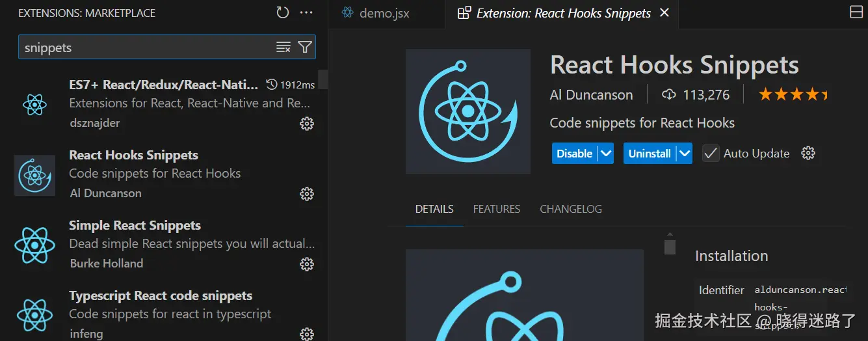Expand the Disable button dropdown arrow
This screenshot has width=868, height=341.
pos(606,154)
